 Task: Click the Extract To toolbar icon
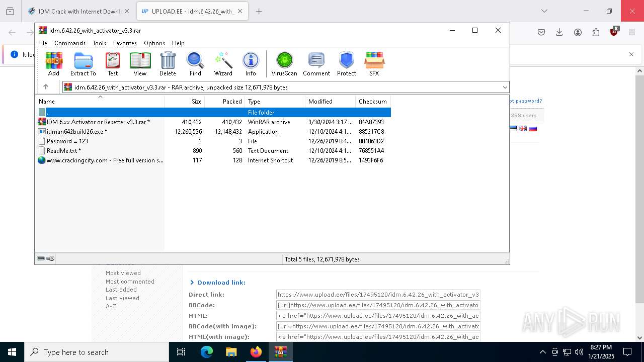pyautogui.click(x=83, y=64)
